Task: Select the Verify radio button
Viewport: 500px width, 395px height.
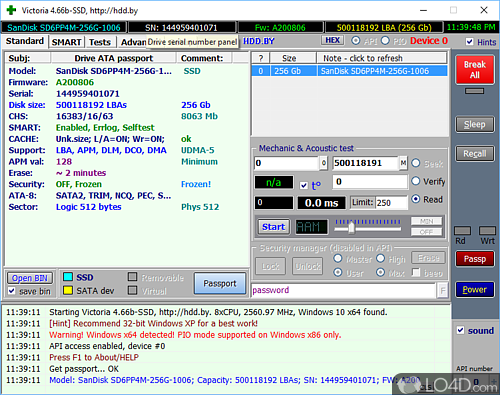Action: click(416, 181)
